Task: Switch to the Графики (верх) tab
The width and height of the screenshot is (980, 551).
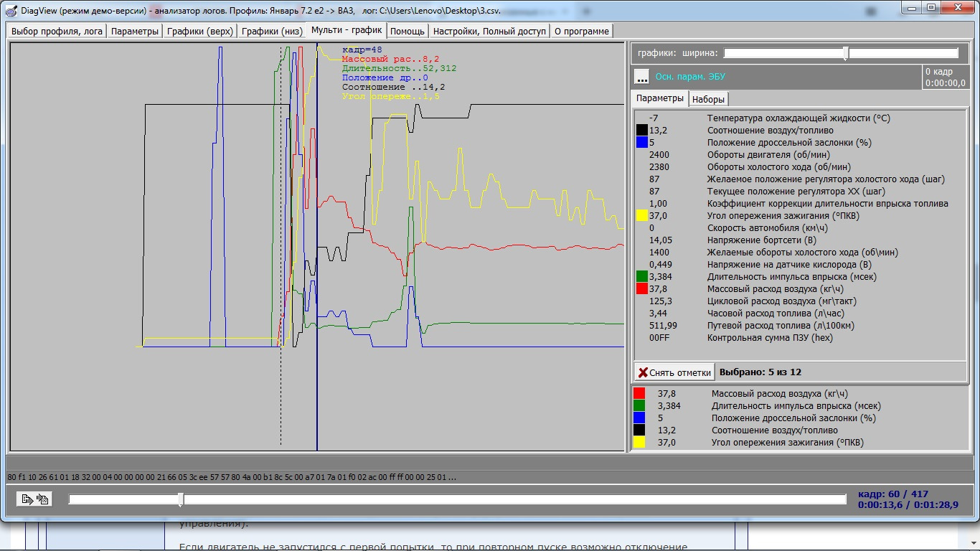Action: pyautogui.click(x=200, y=31)
